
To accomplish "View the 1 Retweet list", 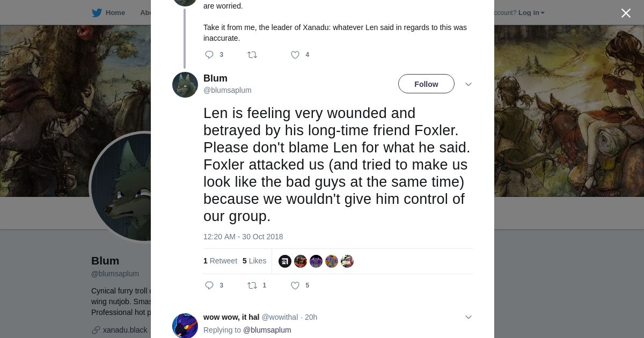I will (220, 261).
